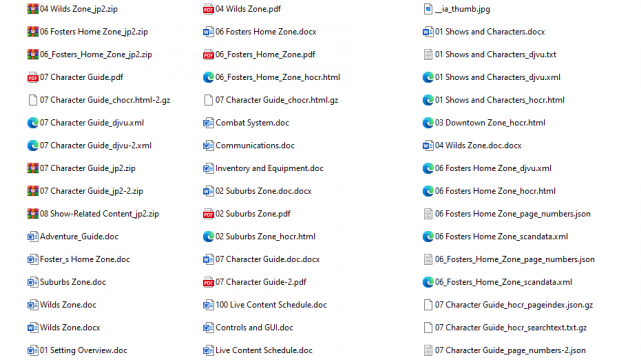Click the Edge icon of 06_Fosters_Home_Zone_scandata.xml
This screenshot has height=360, width=641.
click(428, 282)
